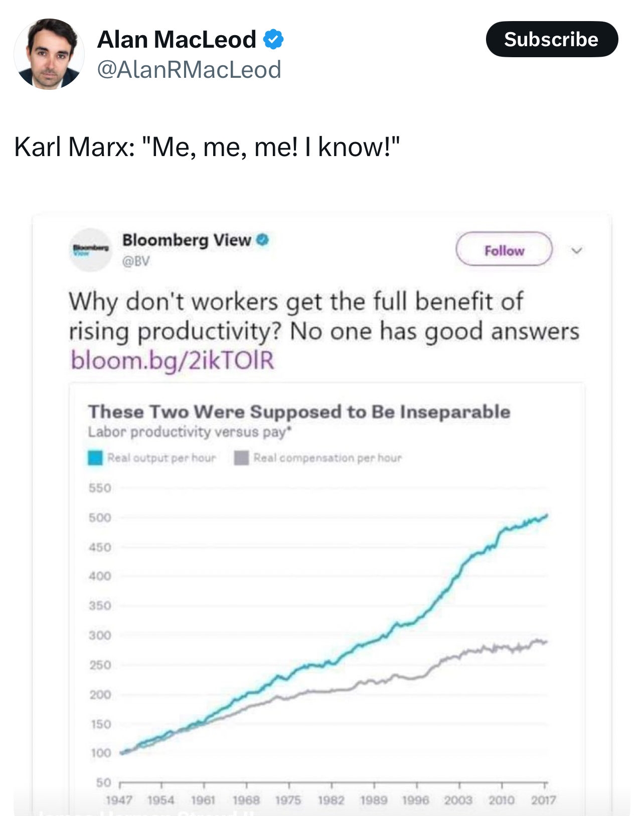Open the bloom.bg/2ikTOIR link

[173, 360]
